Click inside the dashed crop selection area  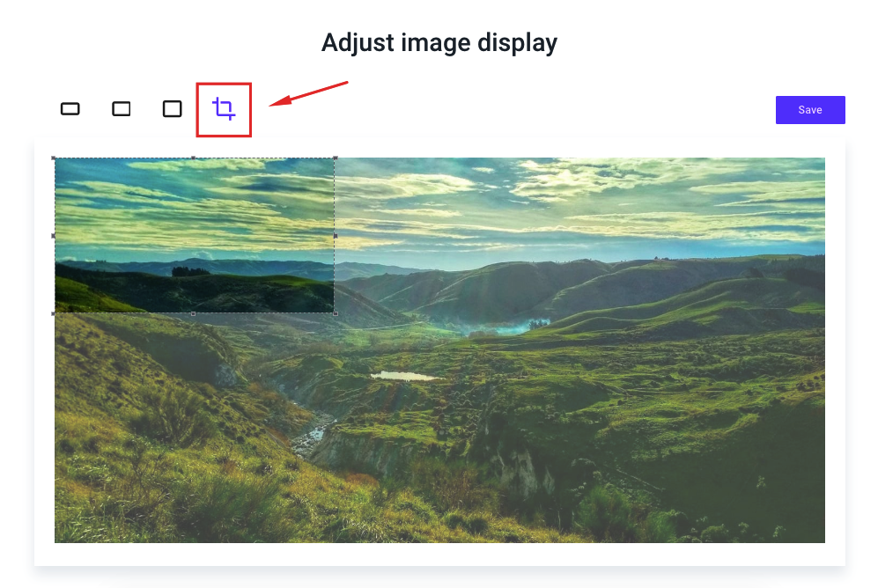(195, 236)
